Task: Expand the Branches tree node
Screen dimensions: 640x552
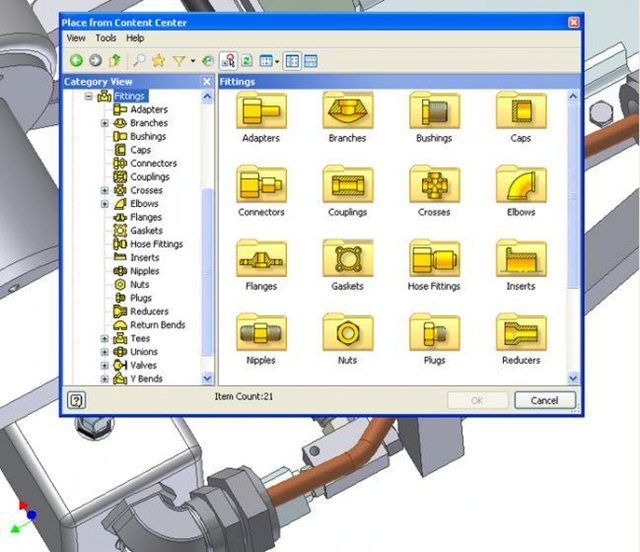Action: (x=104, y=123)
